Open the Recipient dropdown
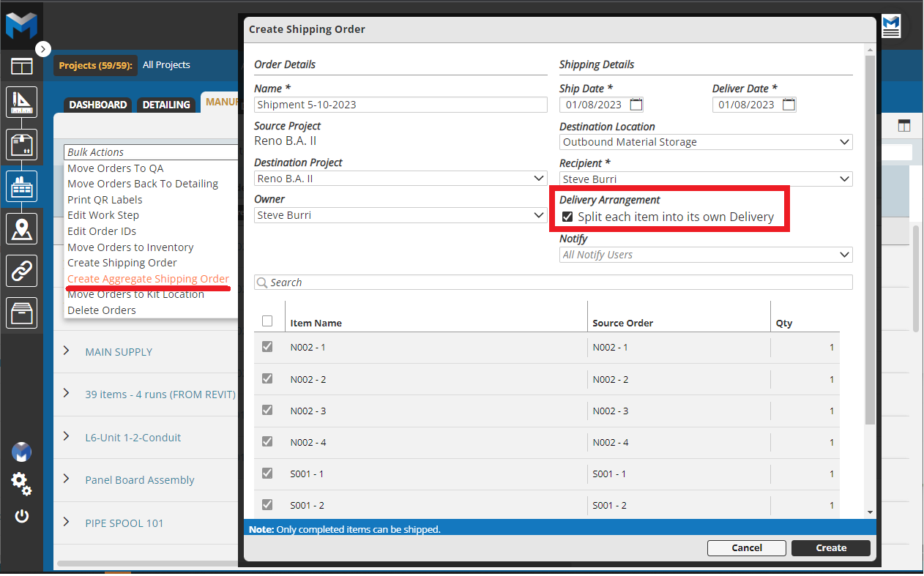Viewport: 924px width, 576px height. click(706, 179)
